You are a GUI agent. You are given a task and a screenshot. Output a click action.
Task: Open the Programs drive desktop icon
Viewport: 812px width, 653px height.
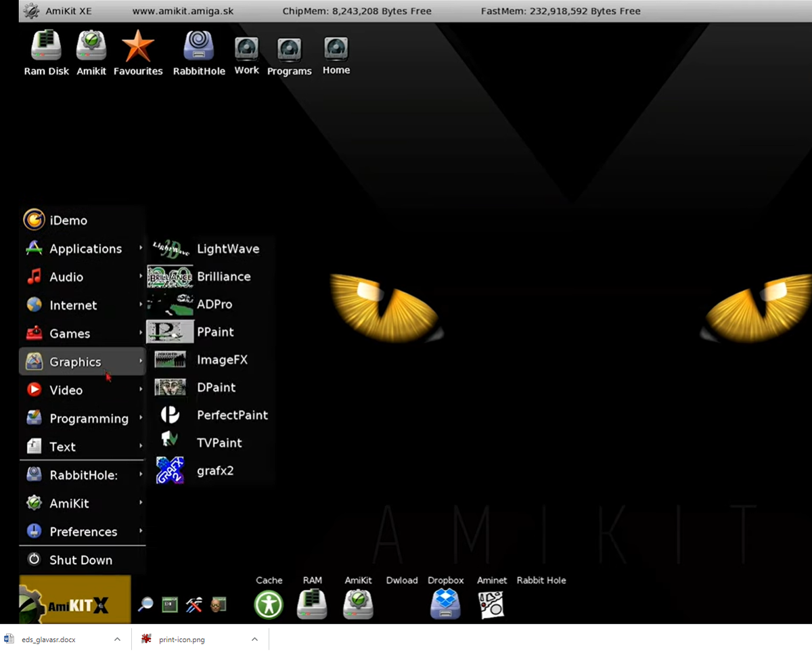point(289,56)
